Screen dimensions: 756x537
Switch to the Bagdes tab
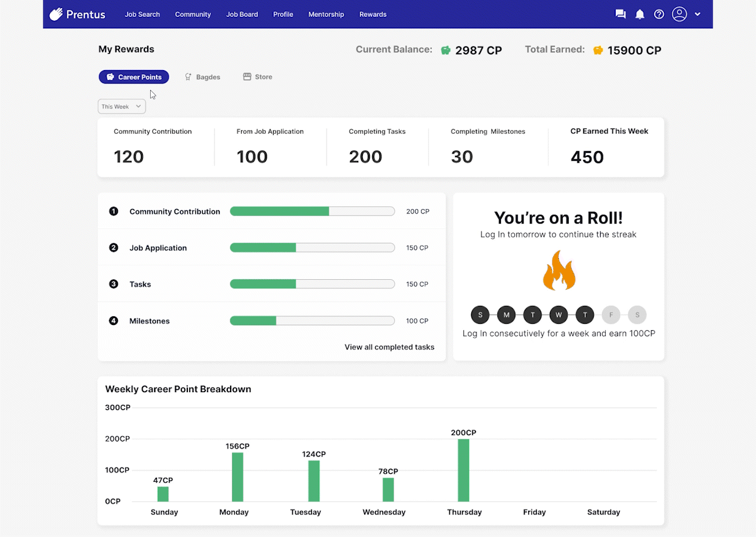point(202,77)
